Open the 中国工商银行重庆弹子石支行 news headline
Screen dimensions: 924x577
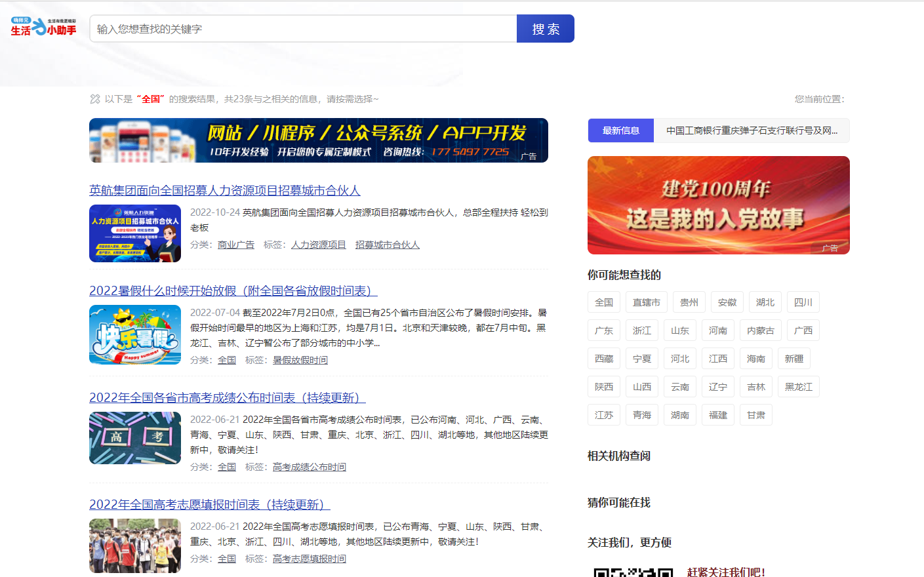[752, 130]
